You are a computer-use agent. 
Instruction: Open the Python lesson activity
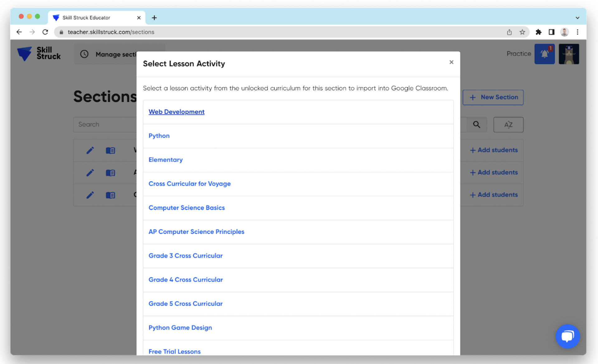click(159, 136)
